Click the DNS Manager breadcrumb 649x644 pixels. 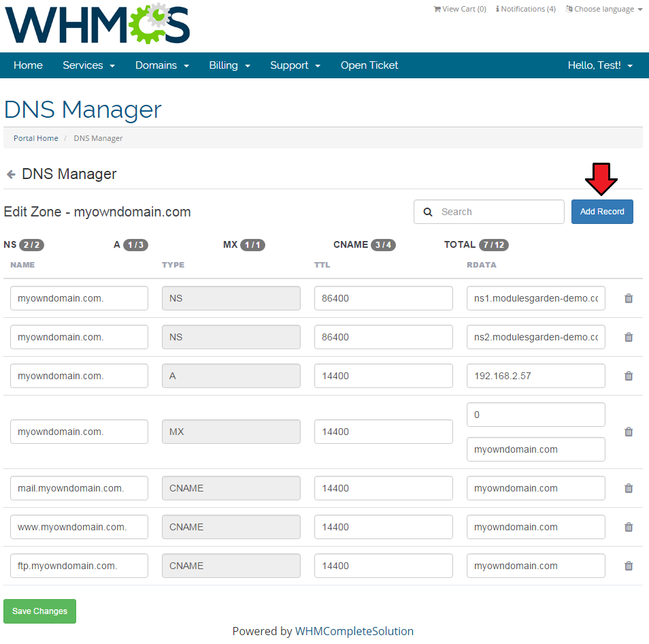(98, 138)
